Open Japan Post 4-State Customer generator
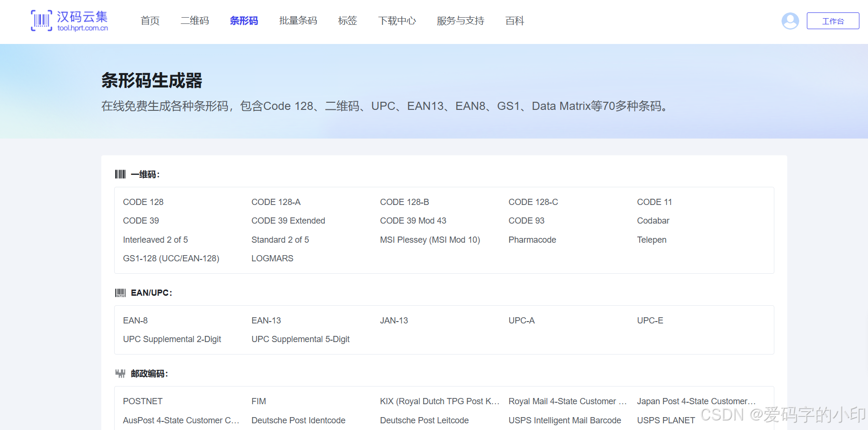Screen dimensions: 868x430 point(697,401)
